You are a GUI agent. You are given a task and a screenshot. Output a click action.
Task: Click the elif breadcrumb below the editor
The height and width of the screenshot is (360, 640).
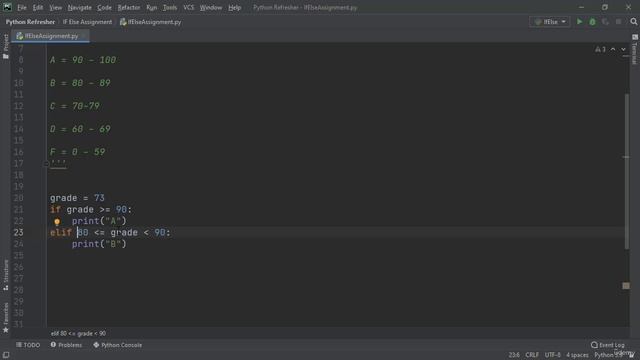click(78, 333)
